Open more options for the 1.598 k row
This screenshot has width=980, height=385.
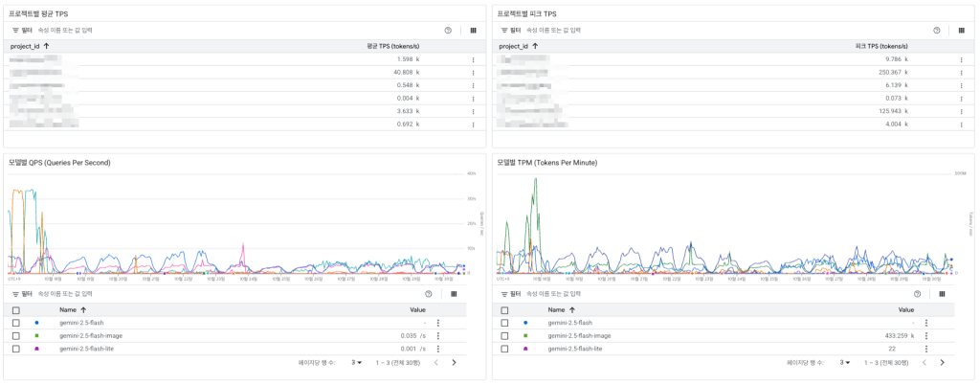tap(473, 59)
